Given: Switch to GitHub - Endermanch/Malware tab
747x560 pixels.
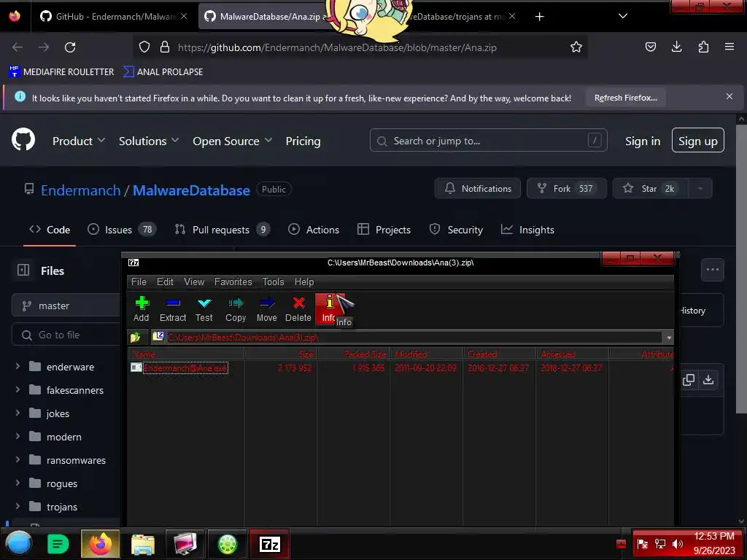Looking at the screenshot, I should click(108, 17).
